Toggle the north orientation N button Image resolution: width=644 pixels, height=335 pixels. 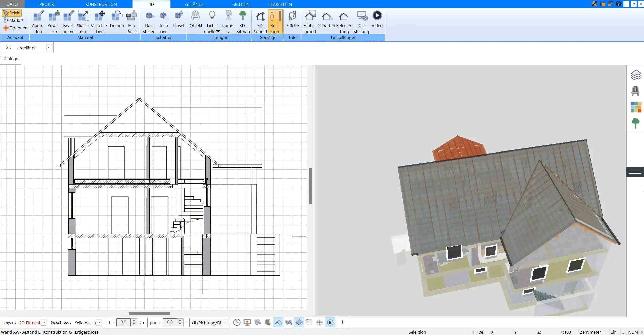point(330,322)
